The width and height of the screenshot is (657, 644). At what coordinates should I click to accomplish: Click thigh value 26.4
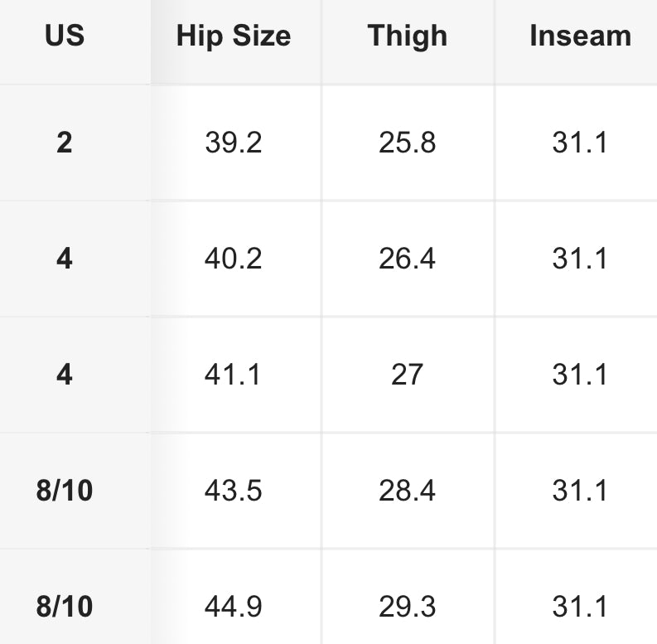click(407, 259)
